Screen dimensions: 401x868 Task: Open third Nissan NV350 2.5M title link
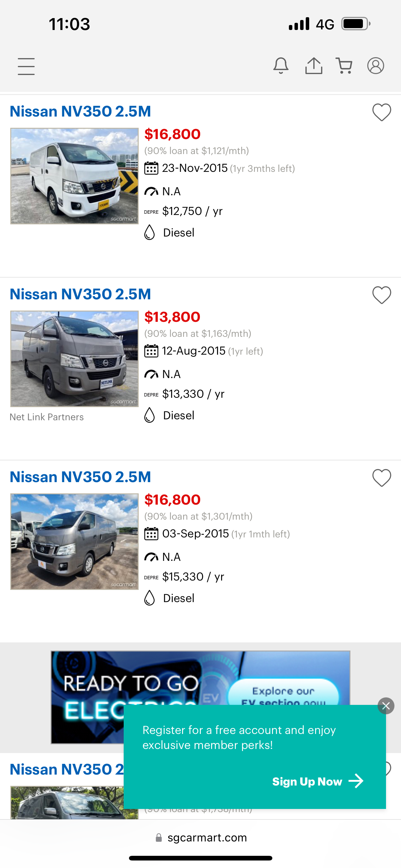[x=80, y=477]
